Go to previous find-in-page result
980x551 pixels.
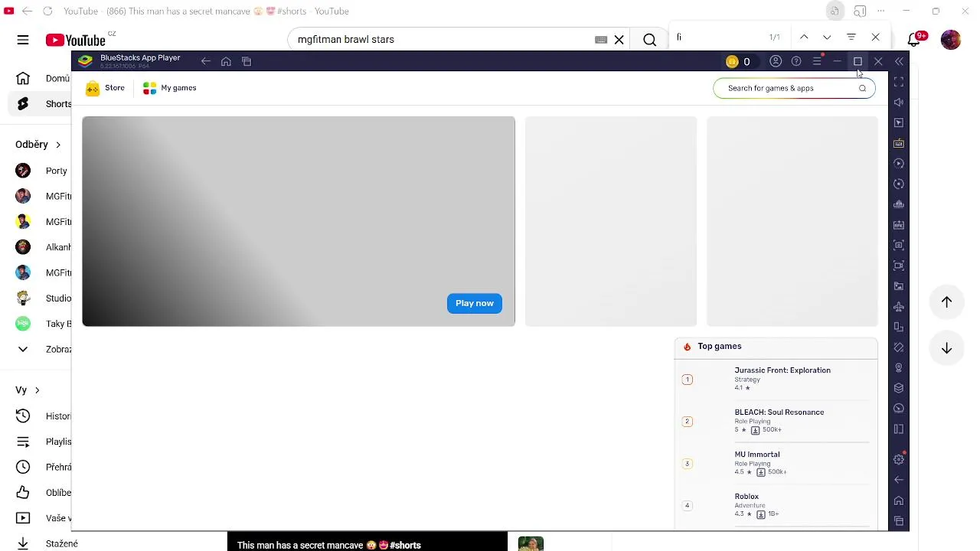coord(804,37)
